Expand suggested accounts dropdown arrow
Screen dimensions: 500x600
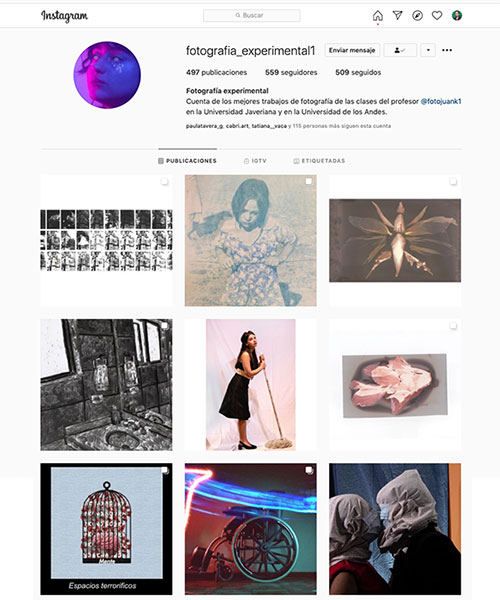click(428, 50)
